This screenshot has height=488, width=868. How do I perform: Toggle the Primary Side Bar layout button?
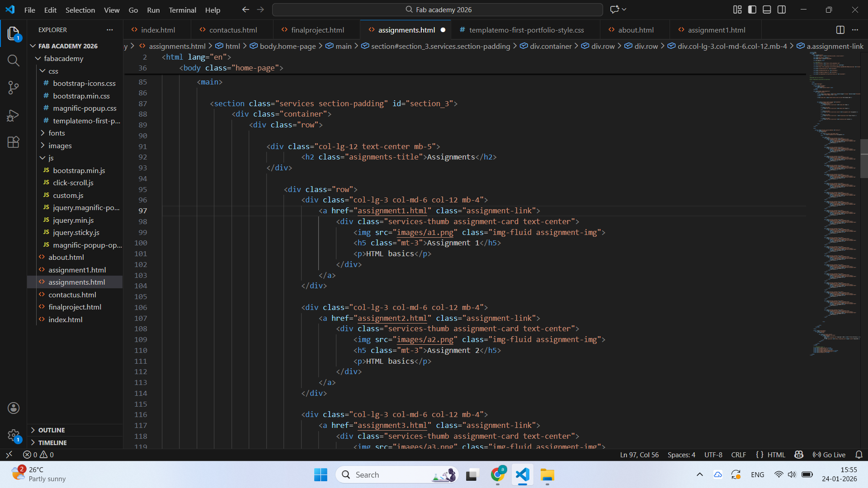coord(752,9)
